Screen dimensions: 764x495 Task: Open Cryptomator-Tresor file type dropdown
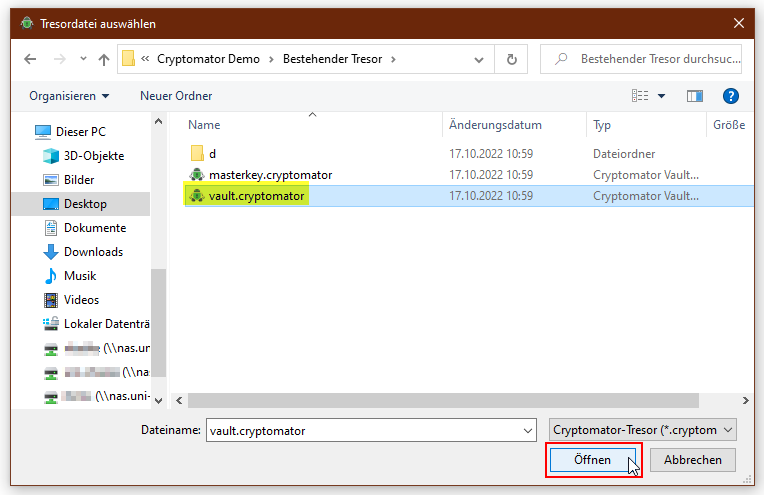(x=643, y=430)
